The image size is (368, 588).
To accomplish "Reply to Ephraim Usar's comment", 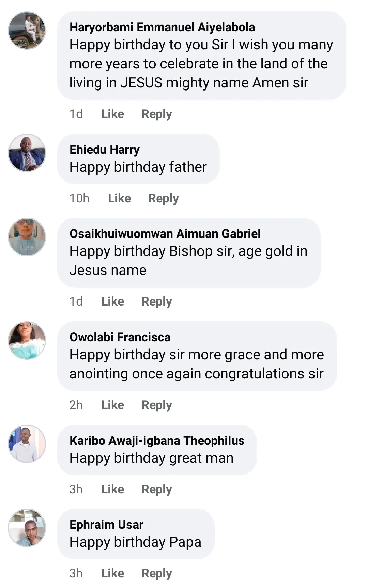I will (x=156, y=573).
